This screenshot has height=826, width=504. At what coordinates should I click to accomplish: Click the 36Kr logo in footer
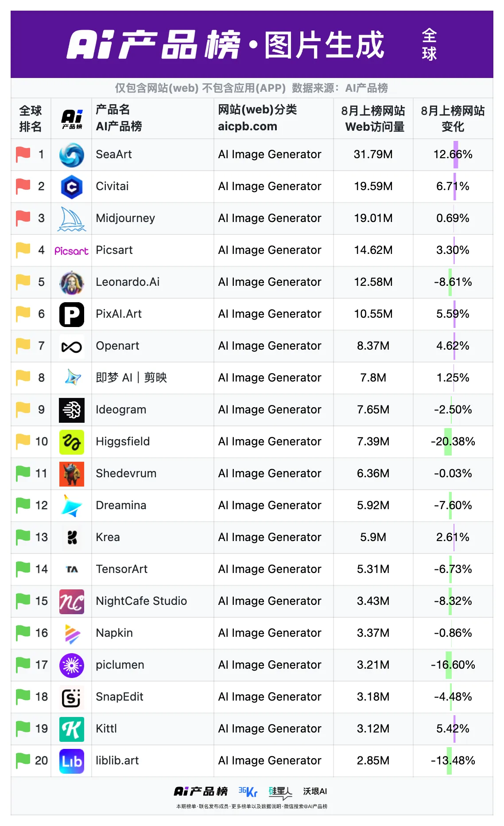[248, 791]
